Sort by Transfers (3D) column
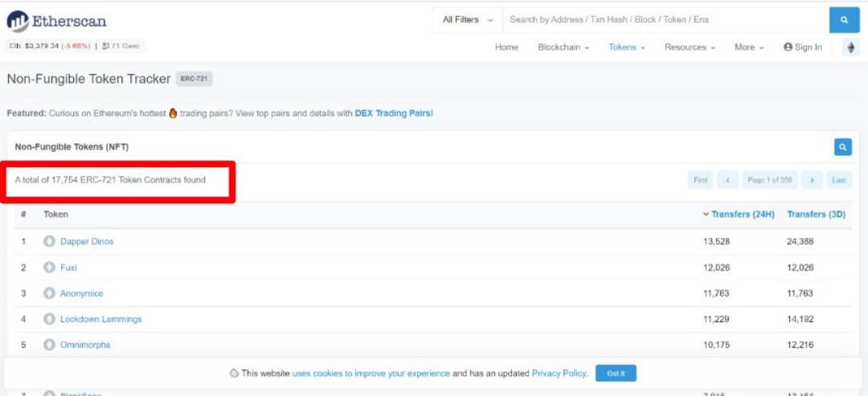The width and height of the screenshot is (868, 396). pyautogui.click(x=816, y=214)
